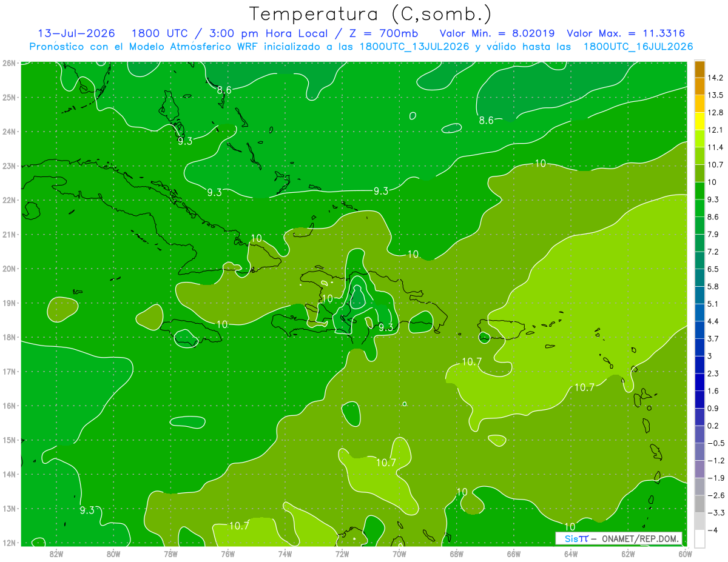
Task: Click the '12N' latitude axis label
Action: tap(9, 543)
